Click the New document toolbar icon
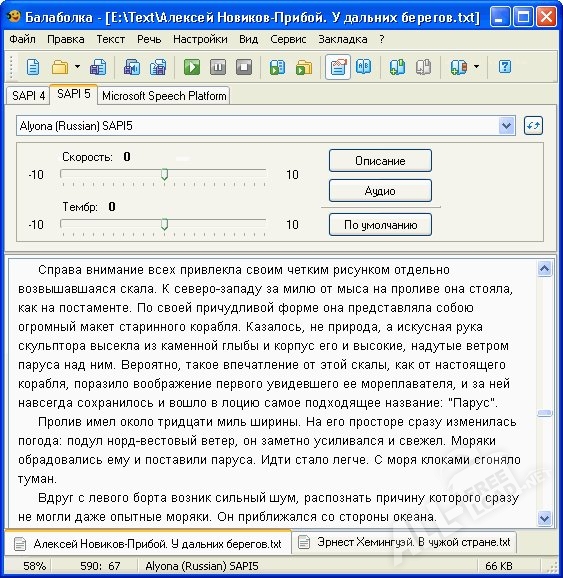Viewport: 563px width, 578px height. click(x=33, y=67)
